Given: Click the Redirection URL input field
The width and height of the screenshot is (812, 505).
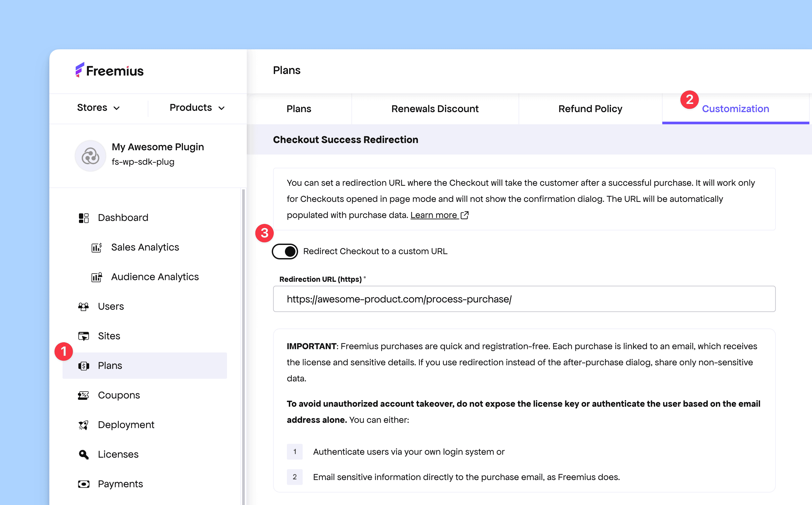Looking at the screenshot, I should [524, 299].
